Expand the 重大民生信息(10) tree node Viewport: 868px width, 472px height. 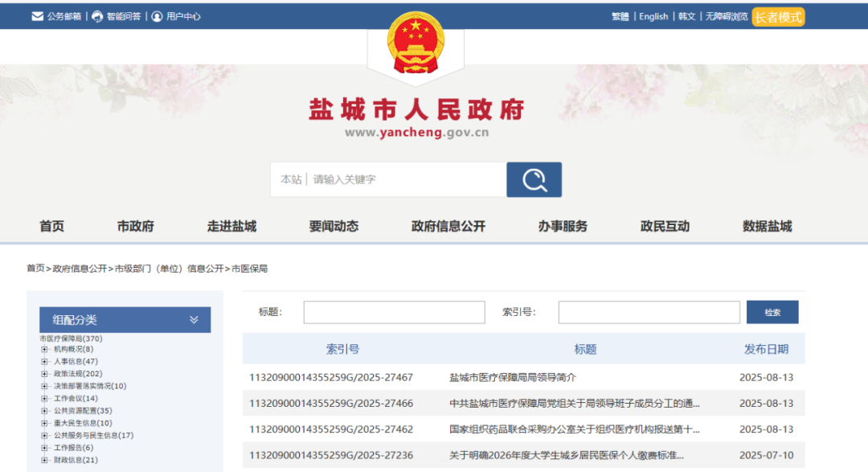(x=44, y=423)
